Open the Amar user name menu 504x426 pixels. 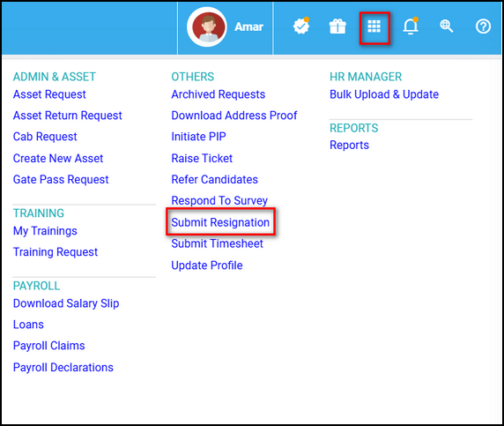pyautogui.click(x=248, y=26)
